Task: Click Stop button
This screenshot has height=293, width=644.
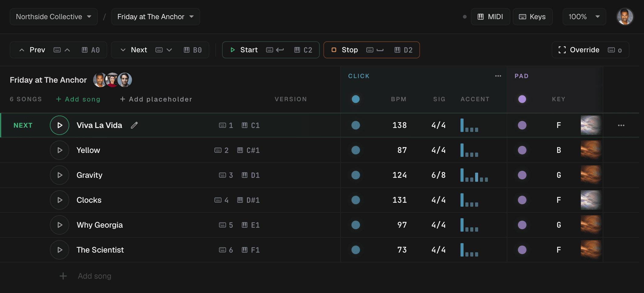Action: [372, 50]
